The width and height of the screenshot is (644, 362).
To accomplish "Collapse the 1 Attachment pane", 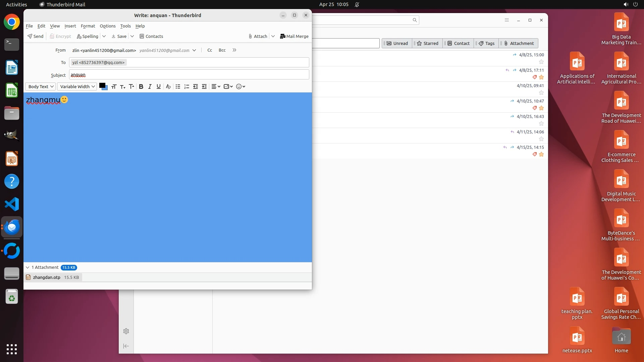I will pos(28,267).
